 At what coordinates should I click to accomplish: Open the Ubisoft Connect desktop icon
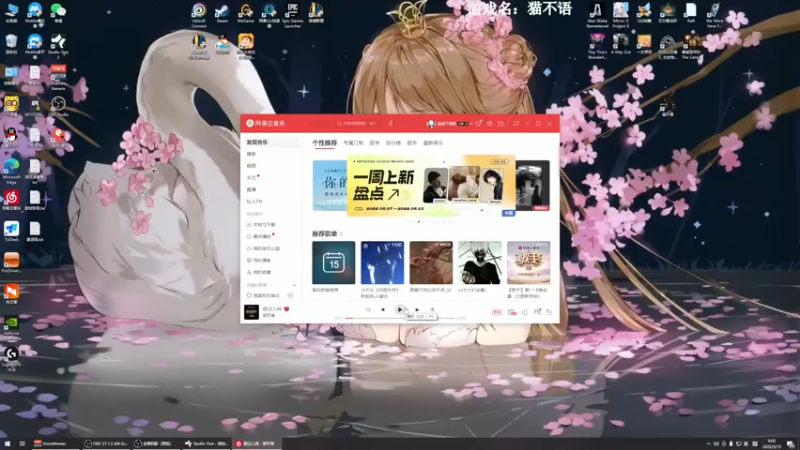199,16
